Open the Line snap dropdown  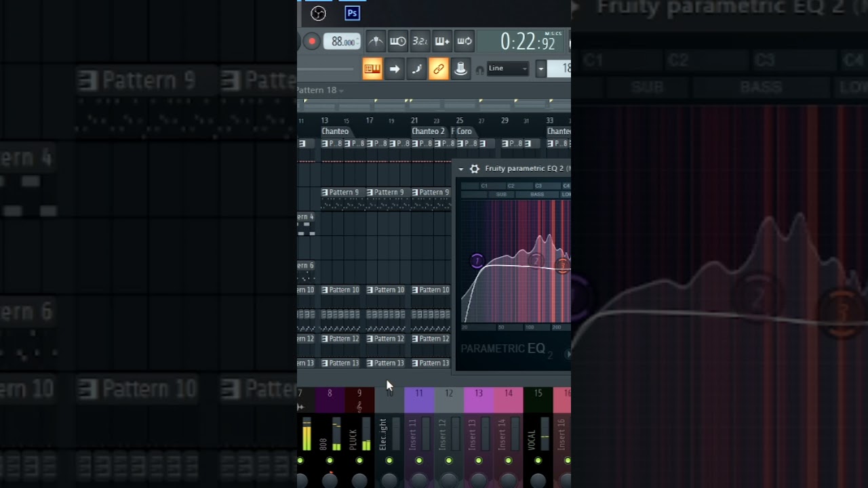point(508,68)
